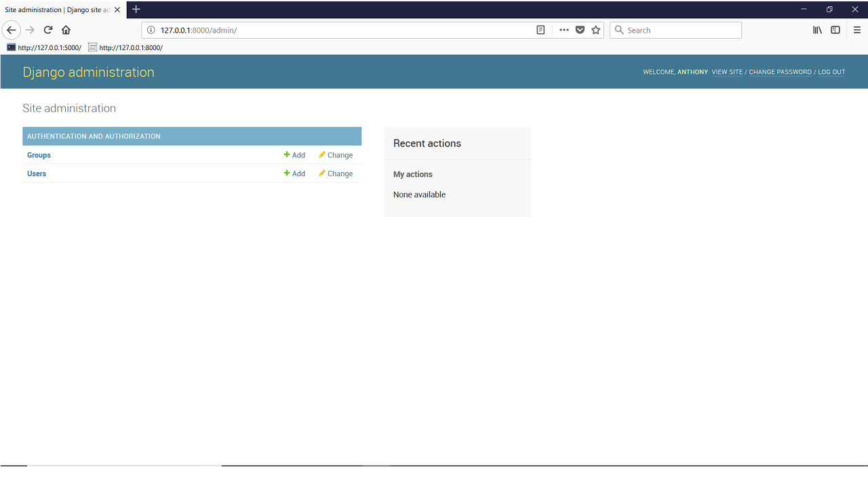Viewport: 868px width, 488px height.
Task: Add a new Group
Action: click(294, 155)
